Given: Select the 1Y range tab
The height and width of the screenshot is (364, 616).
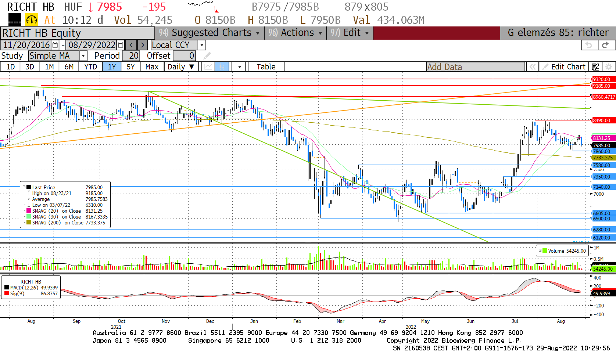Looking at the screenshot, I should pos(112,67).
